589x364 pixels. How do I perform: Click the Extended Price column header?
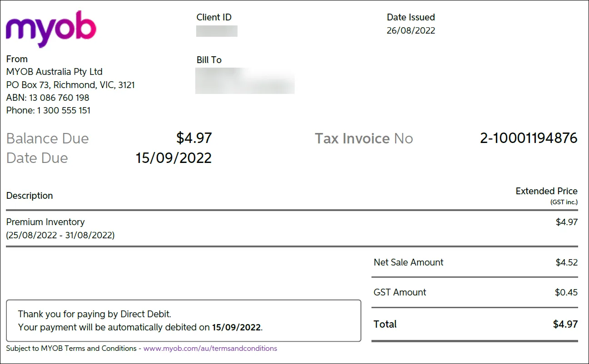pyautogui.click(x=546, y=191)
